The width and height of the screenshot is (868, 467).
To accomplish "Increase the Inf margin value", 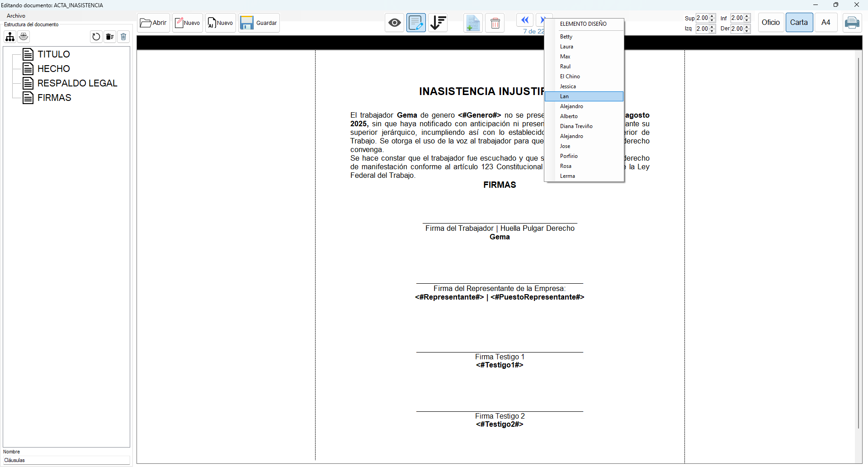I will (747, 16).
